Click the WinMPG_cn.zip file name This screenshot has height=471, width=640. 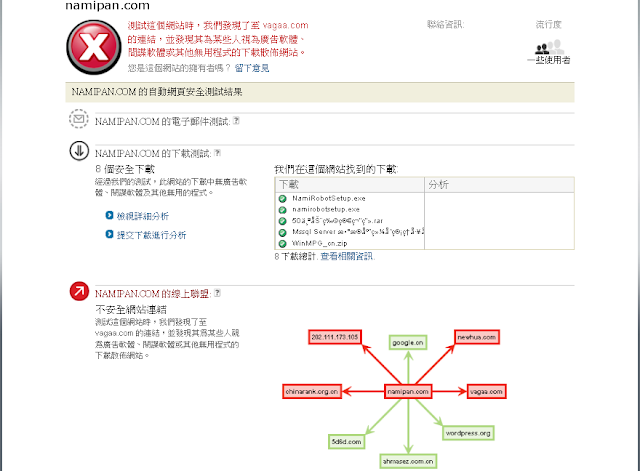click(320, 243)
